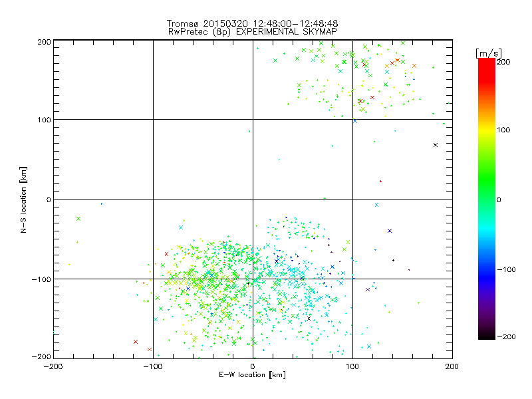Click the '100' colorbar tick label
532x399 pixels.
[x=503, y=130]
